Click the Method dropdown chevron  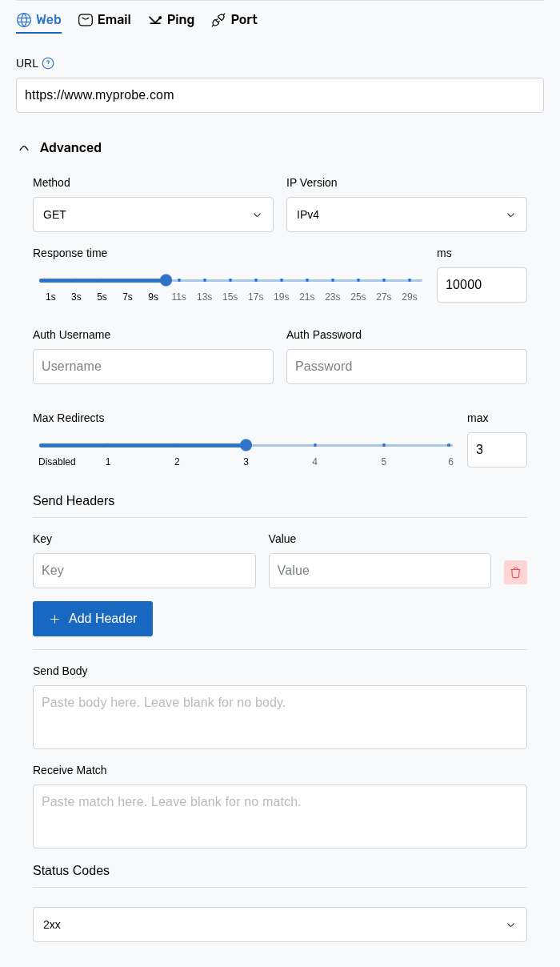(x=257, y=215)
